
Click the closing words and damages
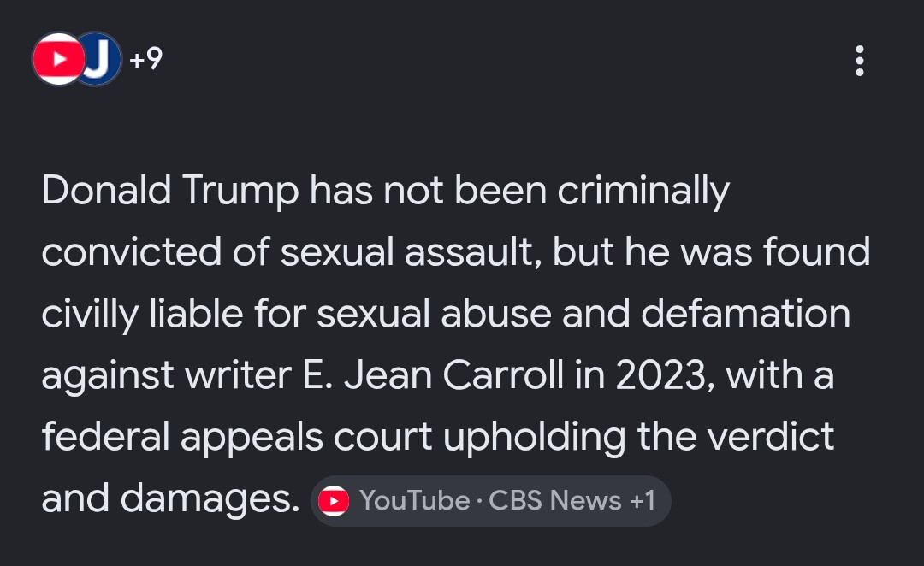(171, 499)
